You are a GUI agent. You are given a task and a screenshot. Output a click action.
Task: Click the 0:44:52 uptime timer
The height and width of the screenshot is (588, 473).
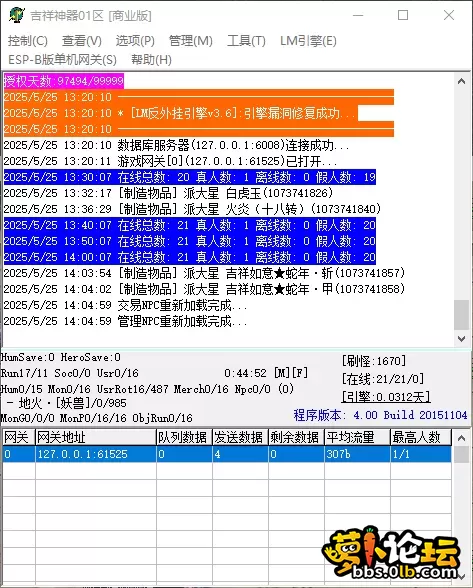[x=245, y=373]
